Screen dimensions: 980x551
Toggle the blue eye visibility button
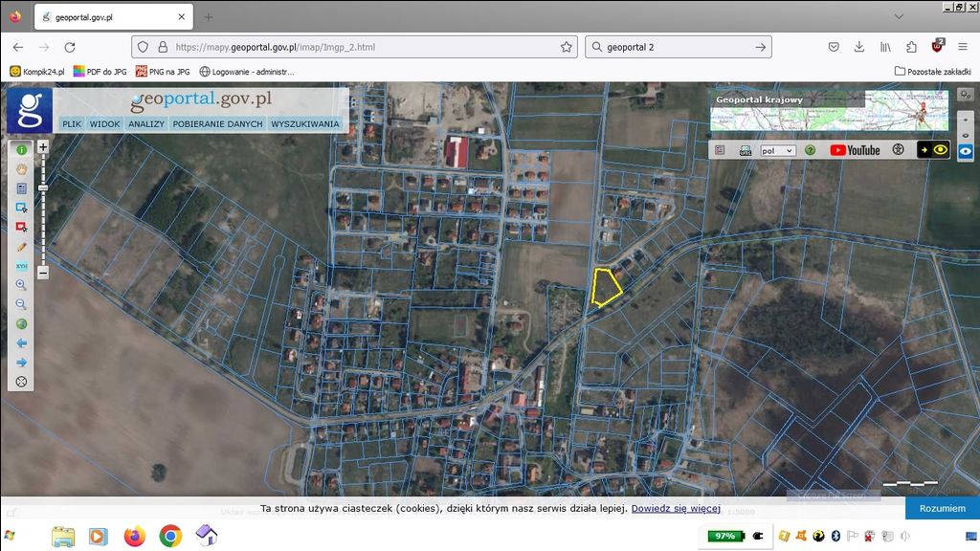[966, 151]
